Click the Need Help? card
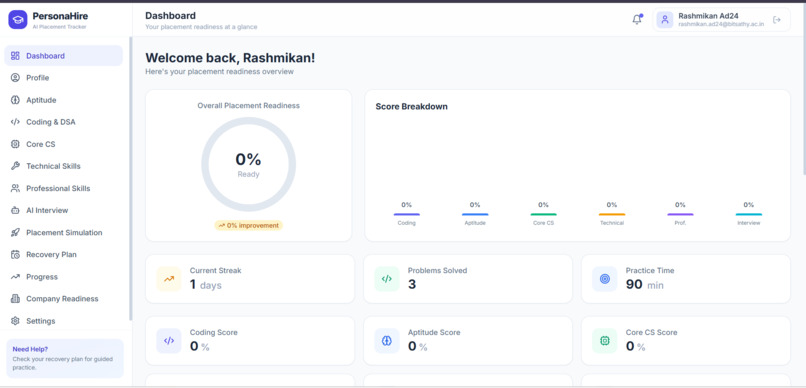The image size is (806, 388). coord(65,358)
